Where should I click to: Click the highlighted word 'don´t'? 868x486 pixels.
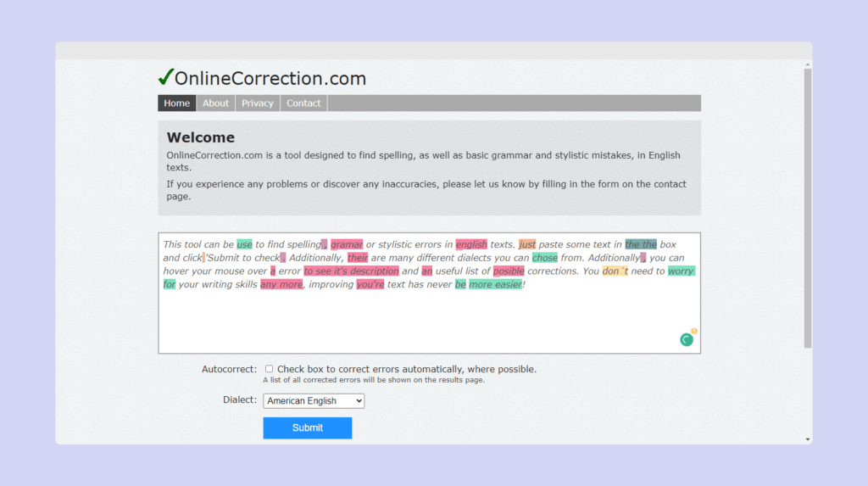click(x=615, y=271)
